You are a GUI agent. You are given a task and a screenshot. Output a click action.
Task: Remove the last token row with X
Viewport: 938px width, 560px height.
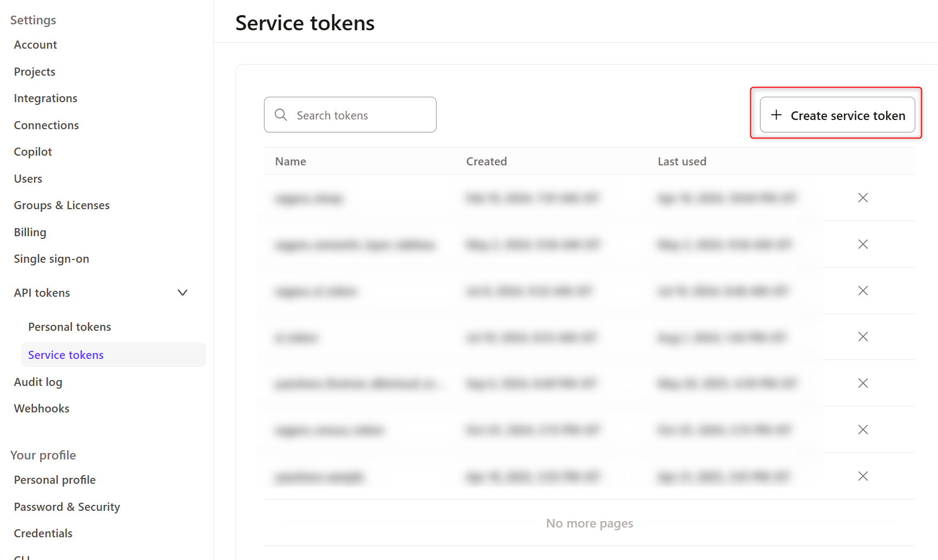click(863, 476)
